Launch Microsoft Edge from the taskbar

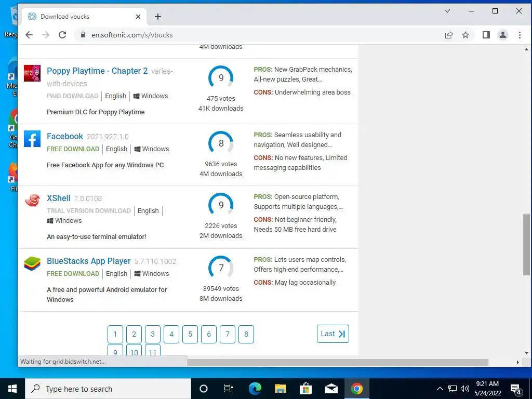tap(255, 389)
